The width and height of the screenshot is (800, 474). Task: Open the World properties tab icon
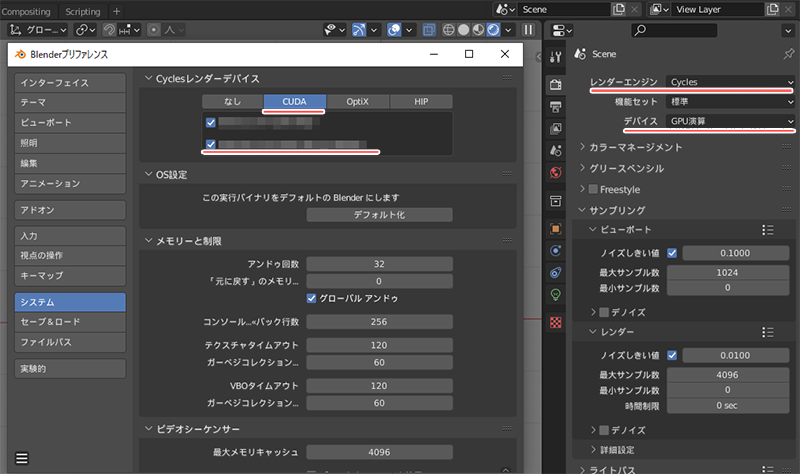(x=556, y=171)
